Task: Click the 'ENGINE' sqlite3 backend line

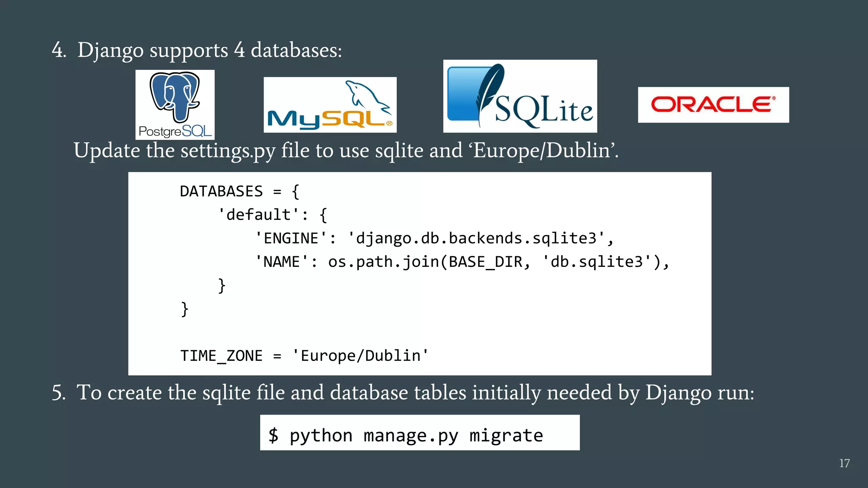Action: [434, 238]
